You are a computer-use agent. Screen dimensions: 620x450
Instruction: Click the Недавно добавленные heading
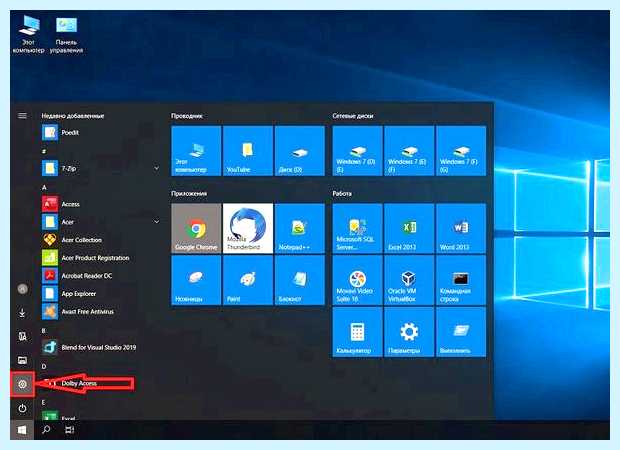[x=73, y=116]
